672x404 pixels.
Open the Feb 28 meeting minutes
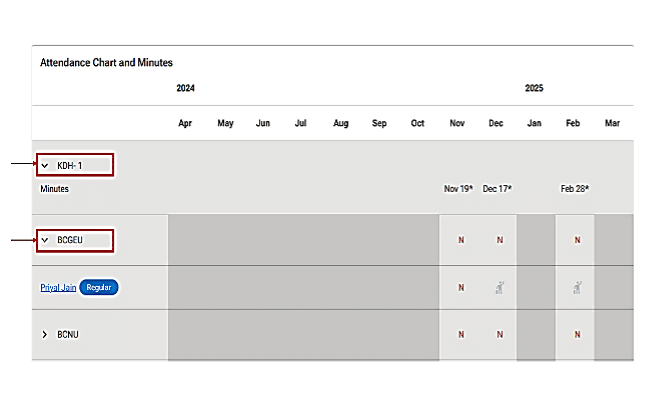click(x=574, y=188)
